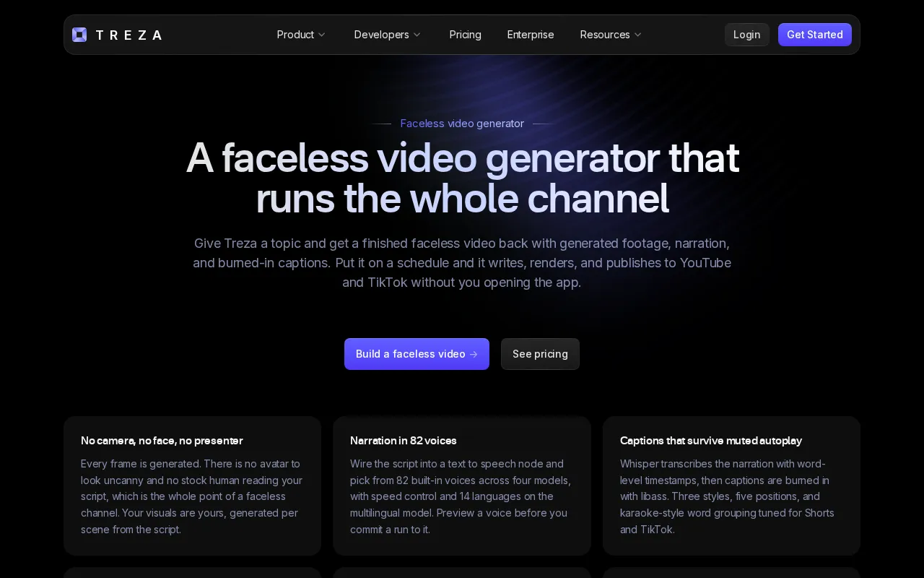Click the 'Captions that survive muted autoplay' heading
The image size is (924, 578).
tap(711, 441)
